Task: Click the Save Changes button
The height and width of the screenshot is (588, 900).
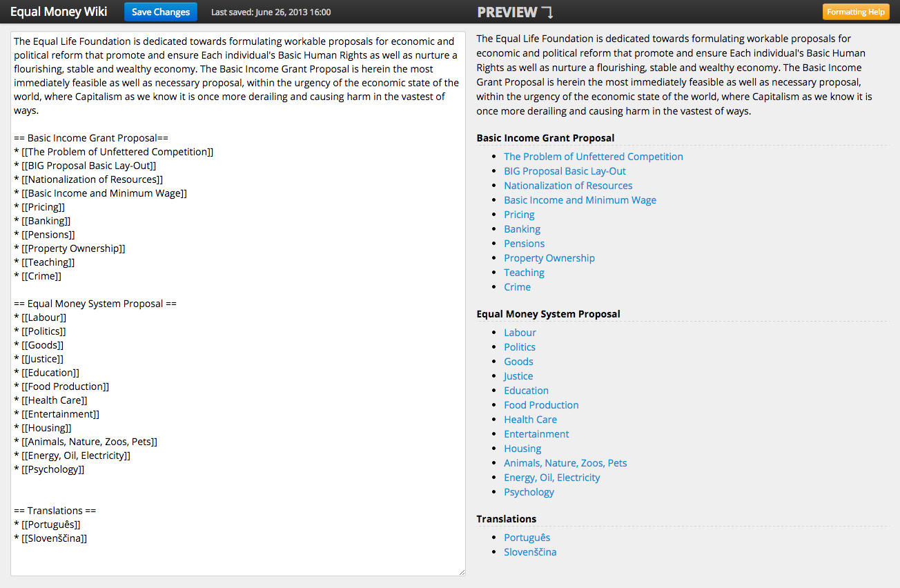Action: 160,12
